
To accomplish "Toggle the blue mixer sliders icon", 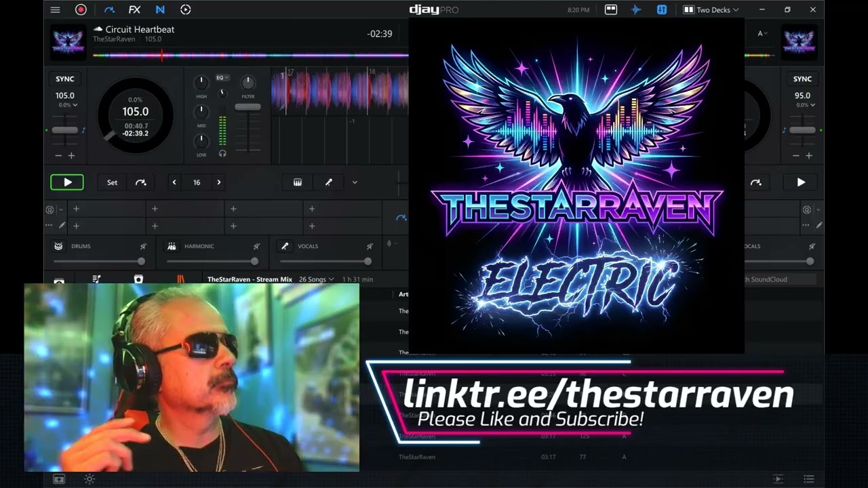I will click(662, 9).
